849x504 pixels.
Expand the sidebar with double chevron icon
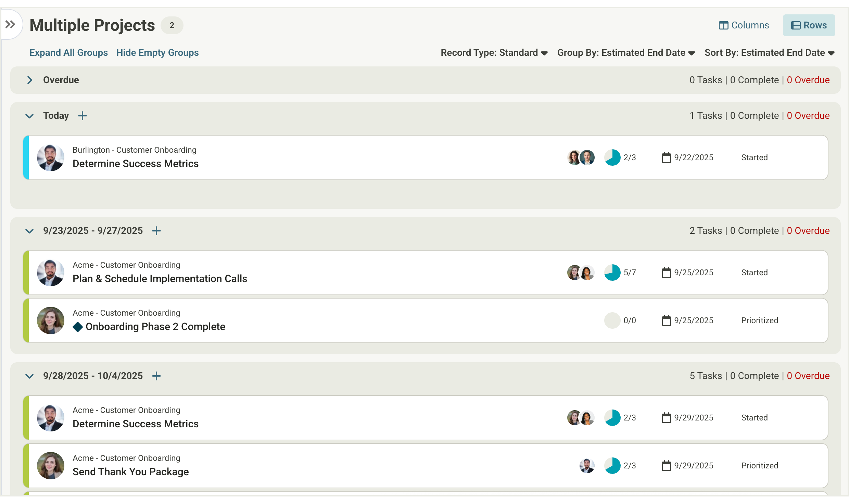(x=10, y=25)
